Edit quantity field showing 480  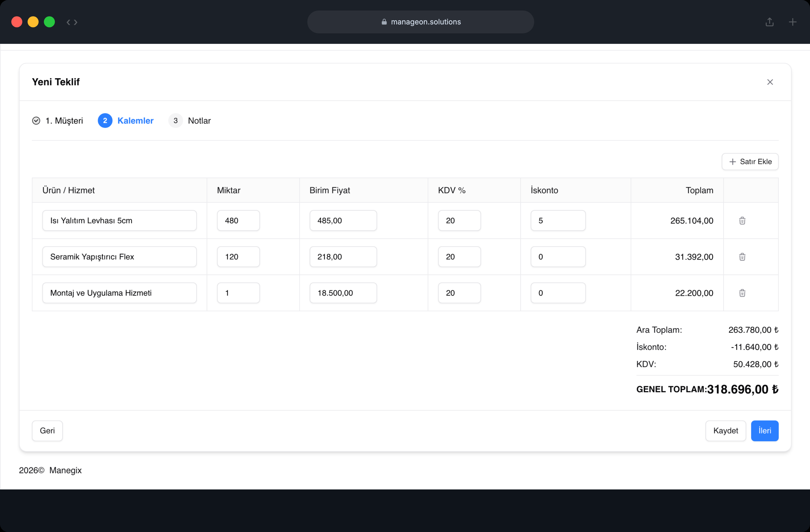(238, 221)
